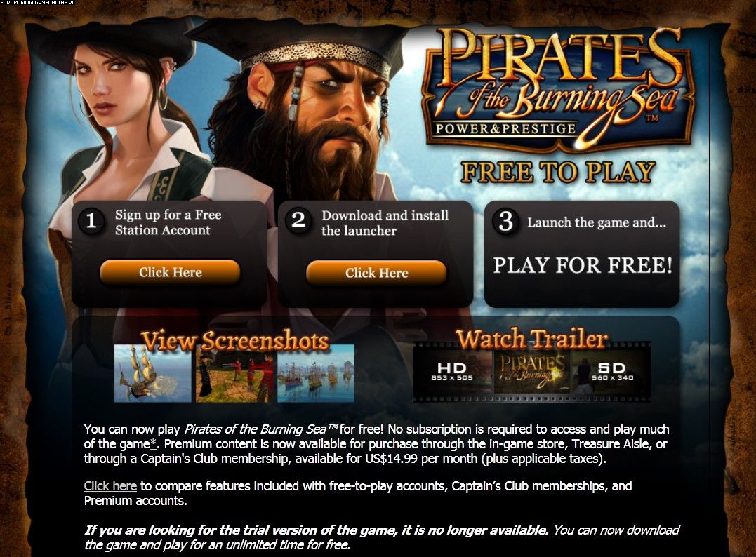Click the step 1 number badge

(91, 221)
